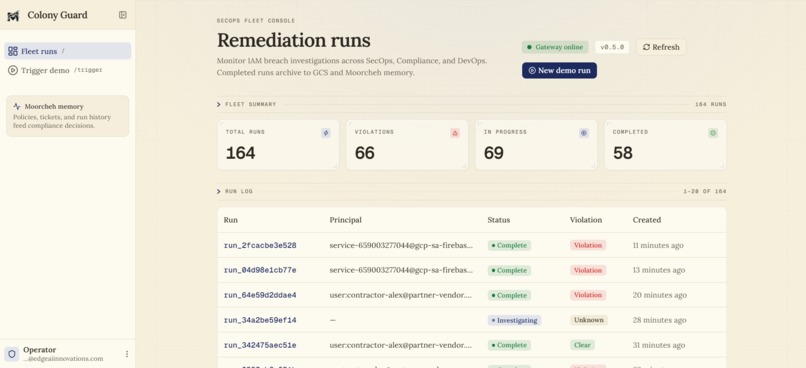Click the Created column header
This screenshot has width=806, height=368.
647,220
